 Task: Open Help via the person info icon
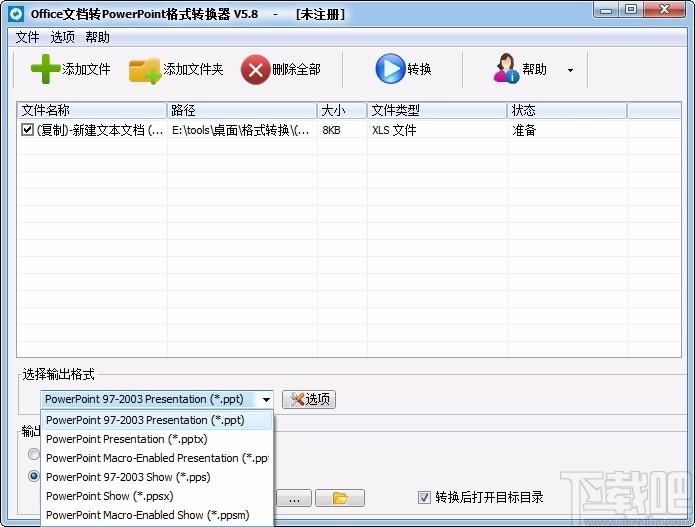(x=506, y=69)
